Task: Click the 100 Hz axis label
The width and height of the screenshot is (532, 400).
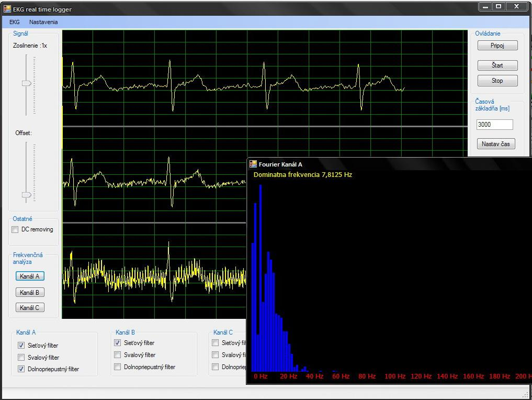Action: pos(395,376)
